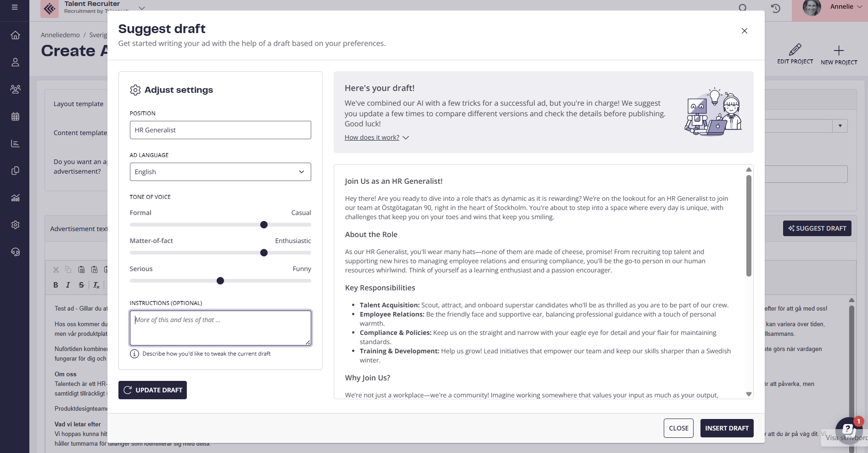Click the Bold formatting button
This screenshot has width=868, height=453.
pyautogui.click(x=56, y=285)
